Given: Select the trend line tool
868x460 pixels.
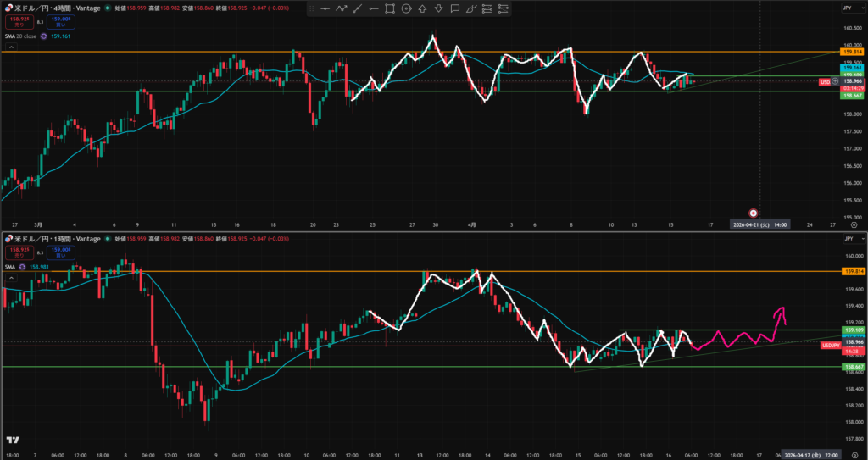Looking at the screenshot, I should (358, 8).
